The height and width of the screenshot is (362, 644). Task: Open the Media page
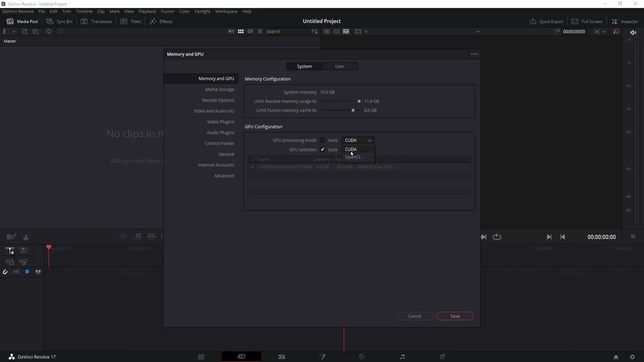(201, 357)
